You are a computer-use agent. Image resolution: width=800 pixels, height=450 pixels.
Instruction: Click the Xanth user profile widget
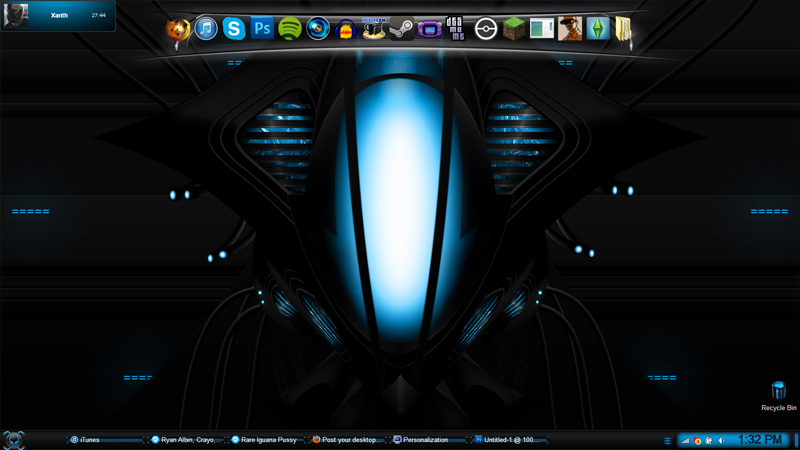(58, 16)
